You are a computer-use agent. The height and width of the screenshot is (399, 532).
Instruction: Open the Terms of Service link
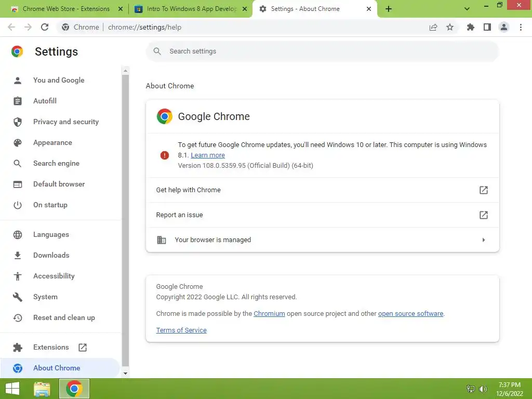pyautogui.click(x=181, y=330)
